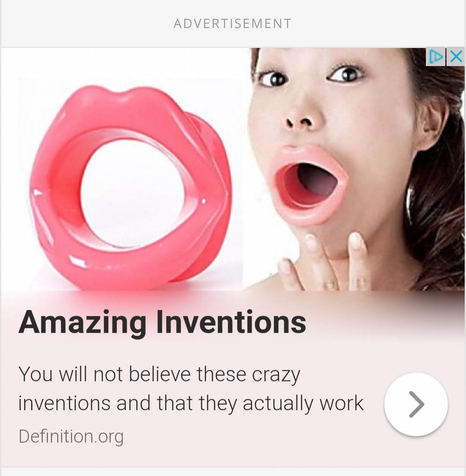Viewport: 466px width, 476px height.
Task: Tap the lips mouthpiece worn by the woman
Action: (x=310, y=184)
